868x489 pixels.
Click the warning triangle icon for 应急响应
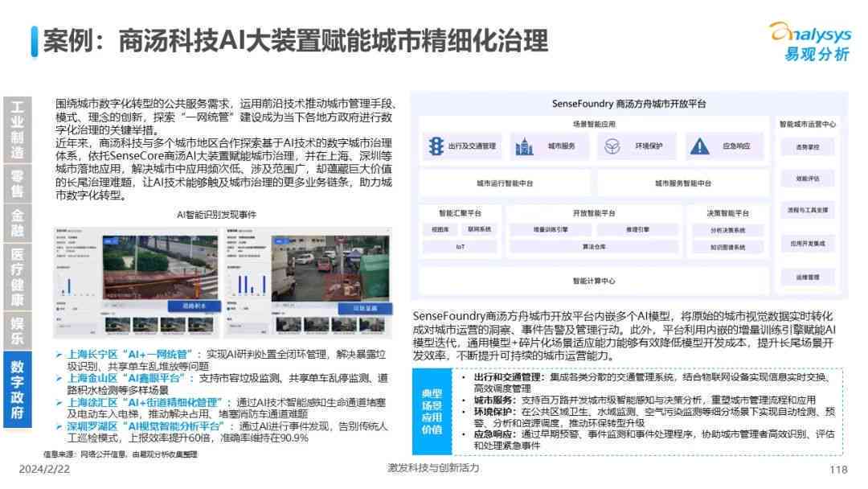[700, 146]
